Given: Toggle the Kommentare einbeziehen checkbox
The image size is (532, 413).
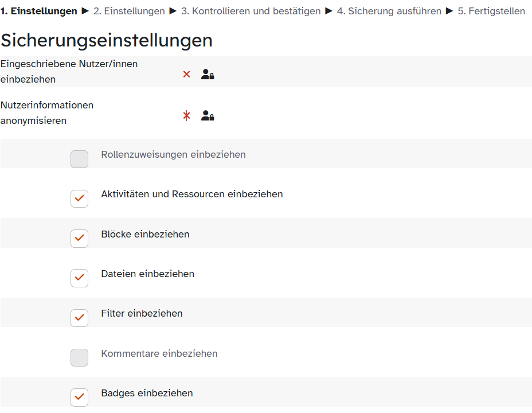Looking at the screenshot, I should point(79,357).
